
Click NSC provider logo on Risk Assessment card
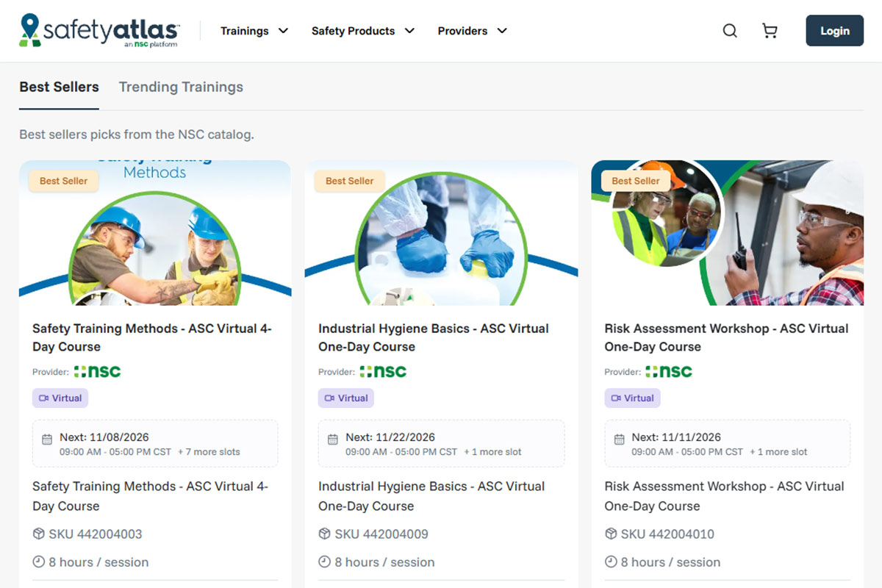coord(669,372)
